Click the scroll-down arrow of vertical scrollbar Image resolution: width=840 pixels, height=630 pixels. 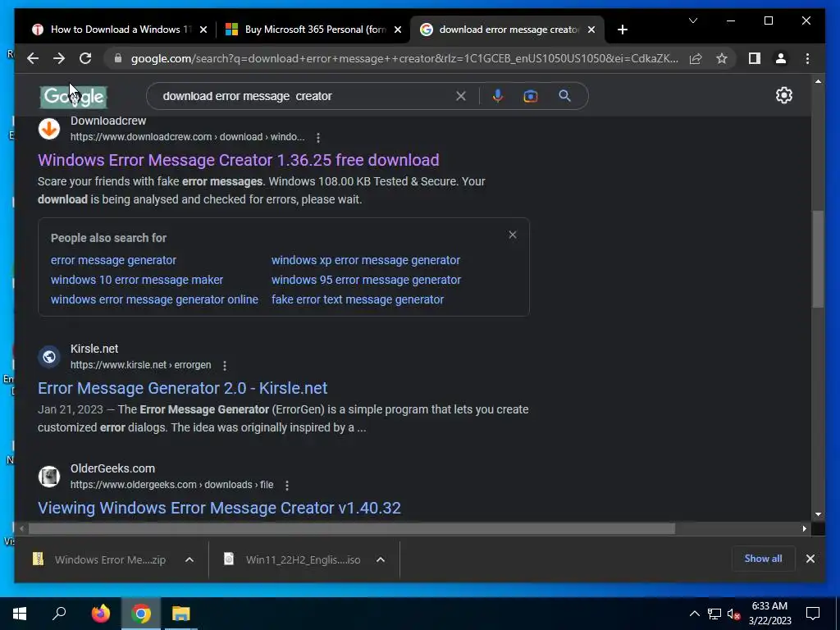(x=818, y=514)
